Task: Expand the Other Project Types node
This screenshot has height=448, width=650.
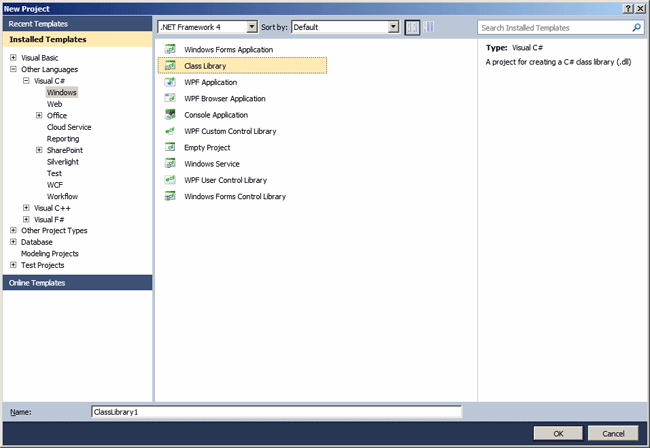Action: pos(13,230)
